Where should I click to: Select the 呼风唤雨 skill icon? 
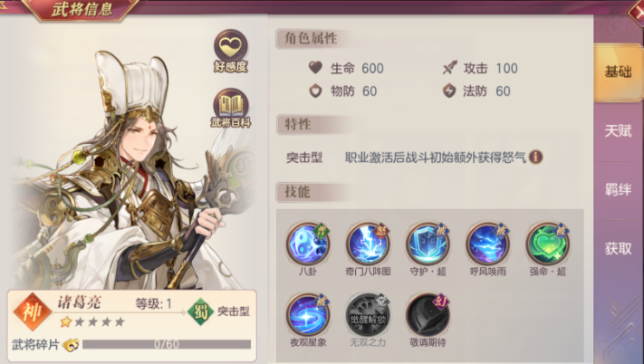click(x=487, y=244)
